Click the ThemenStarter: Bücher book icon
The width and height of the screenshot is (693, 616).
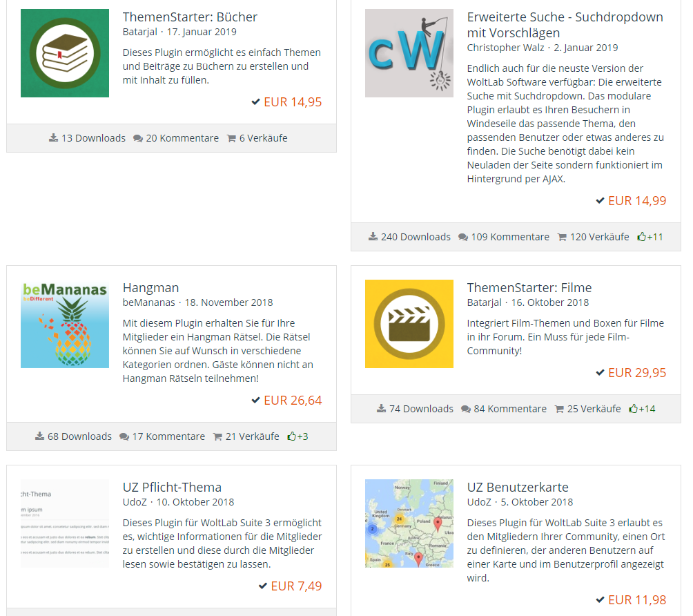[65, 53]
